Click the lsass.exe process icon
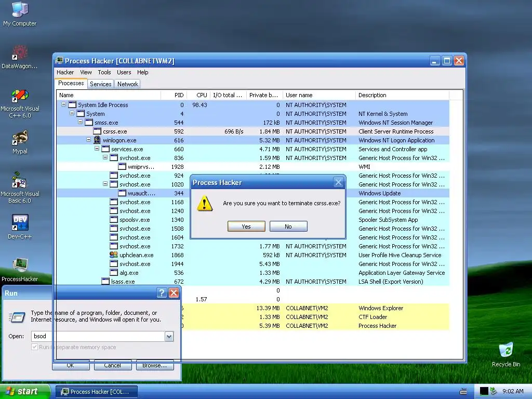Image resolution: width=532 pixels, height=399 pixels. tap(105, 281)
